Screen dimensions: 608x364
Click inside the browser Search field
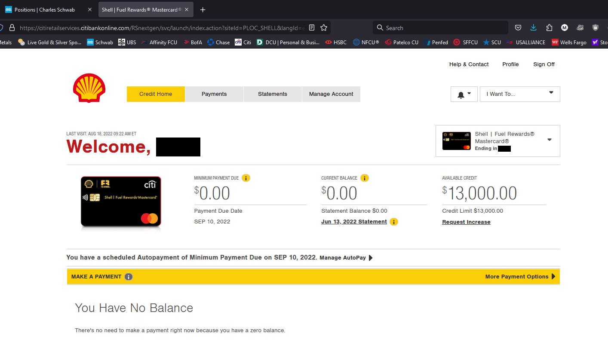click(440, 27)
